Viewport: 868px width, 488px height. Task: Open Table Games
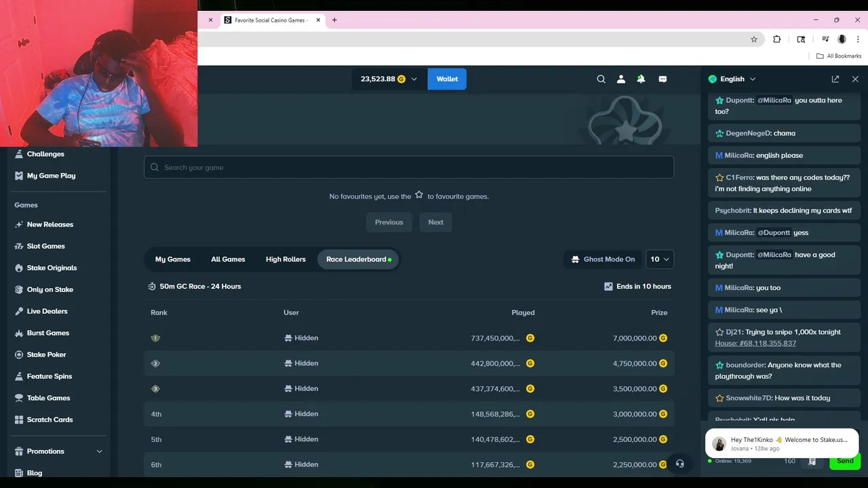(48, 398)
